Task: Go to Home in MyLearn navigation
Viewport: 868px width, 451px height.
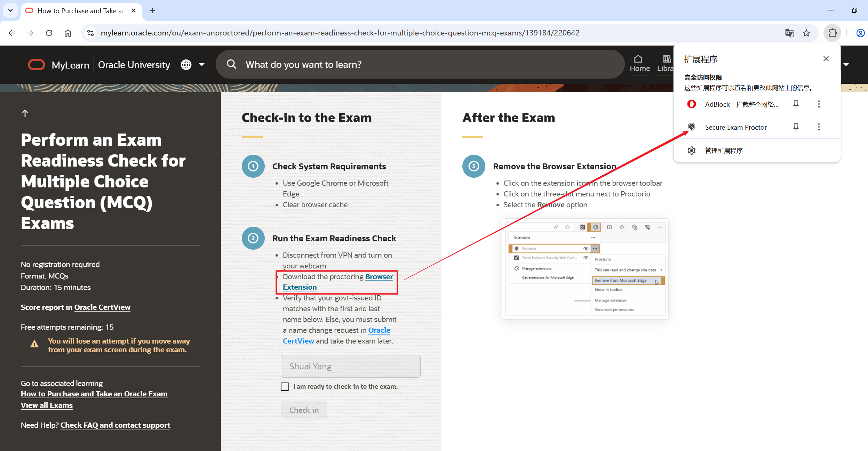Action: tap(639, 64)
